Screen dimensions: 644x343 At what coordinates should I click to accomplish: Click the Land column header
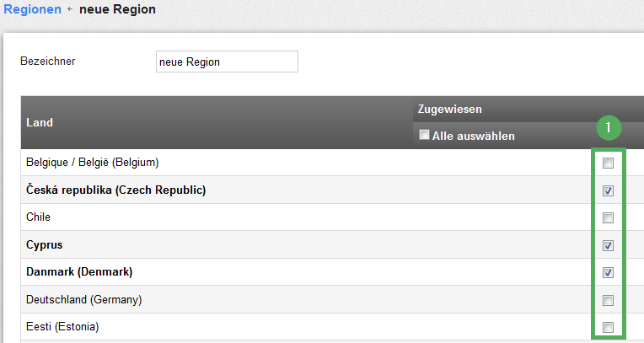click(40, 122)
